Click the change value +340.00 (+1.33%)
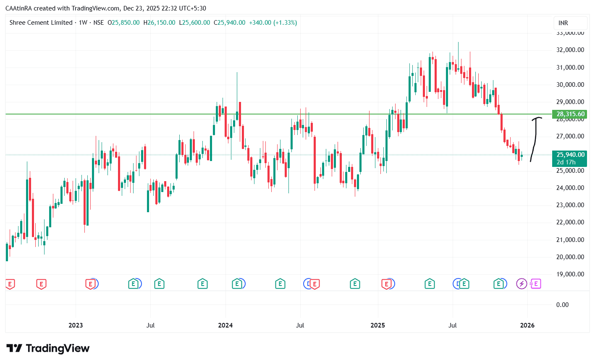This screenshot has width=595, height=364. tap(273, 23)
